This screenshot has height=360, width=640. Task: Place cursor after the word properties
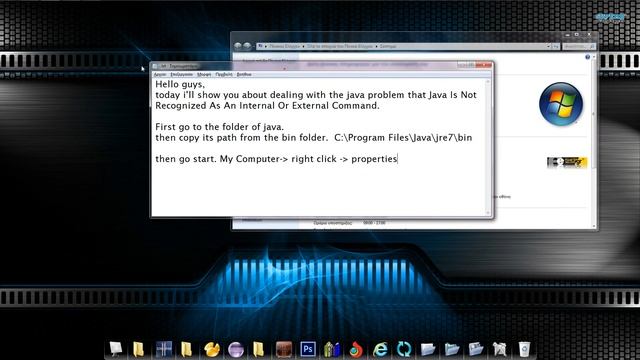click(398, 159)
